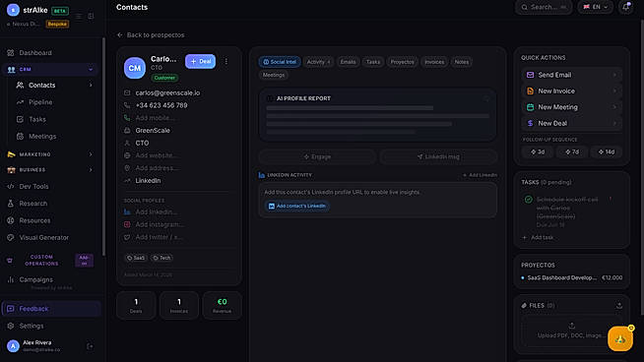The width and height of the screenshot is (644, 362).
Task: Go back to prospectos
Action: point(151,34)
